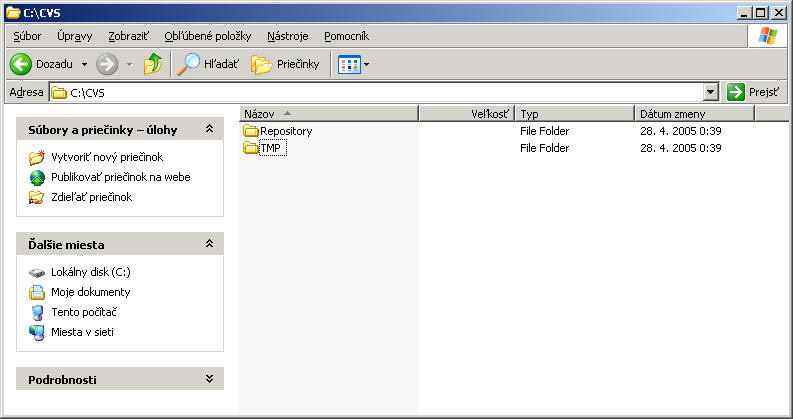Image resolution: width=793 pixels, height=419 pixels.
Task: Collapse the Ďalšie miesta panel
Action: click(x=209, y=243)
